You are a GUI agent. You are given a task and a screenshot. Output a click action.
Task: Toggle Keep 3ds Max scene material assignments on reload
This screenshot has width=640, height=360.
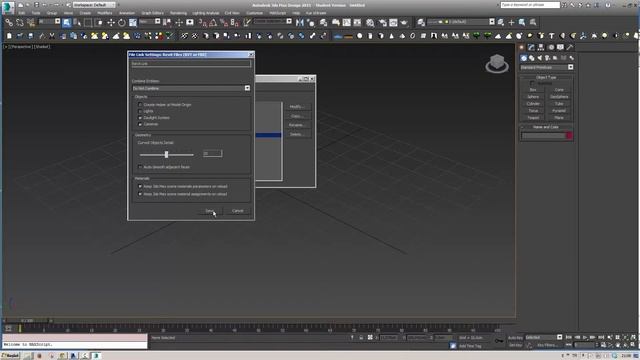pos(140,194)
